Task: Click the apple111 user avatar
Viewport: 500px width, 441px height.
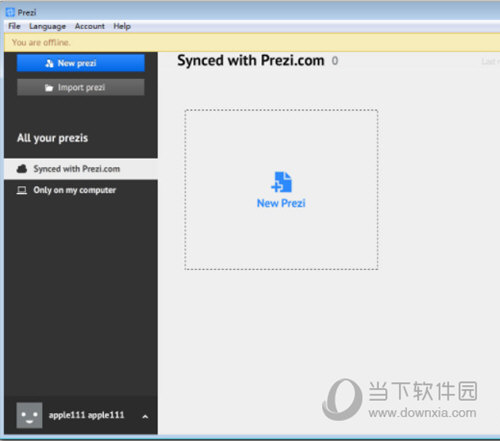Action: coord(29,415)
